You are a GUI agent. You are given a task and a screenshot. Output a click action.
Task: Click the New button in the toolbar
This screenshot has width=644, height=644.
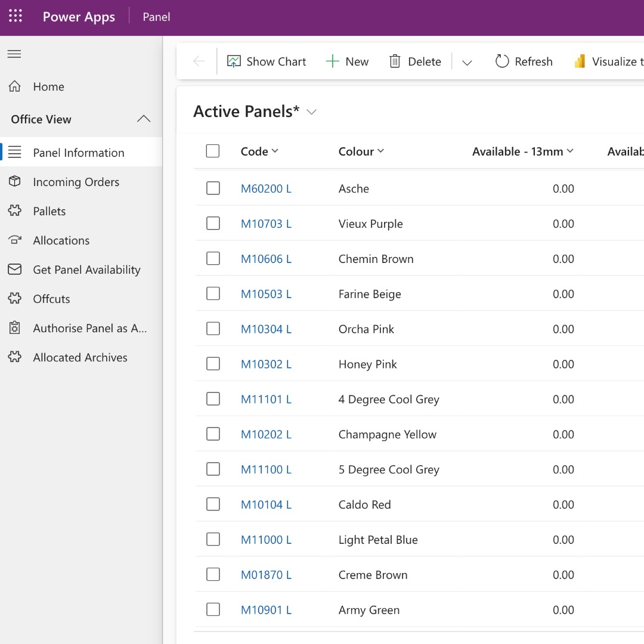tap(347, 61)
